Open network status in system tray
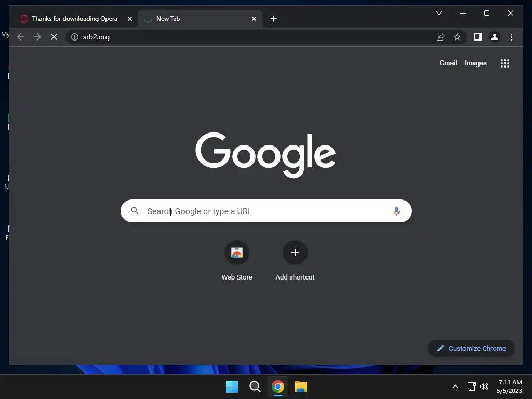This screenshot has width=532, height=399. click(x=471, y=387)
